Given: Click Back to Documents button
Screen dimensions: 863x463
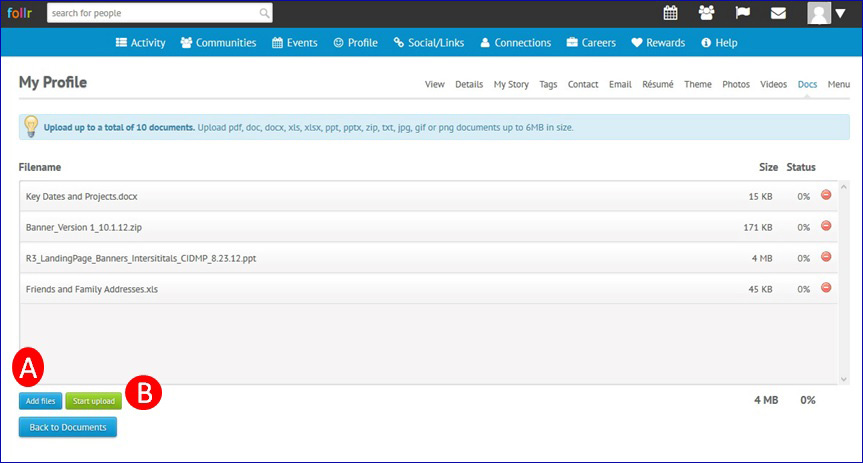Looking at the screenshot, I should point(68,427).
